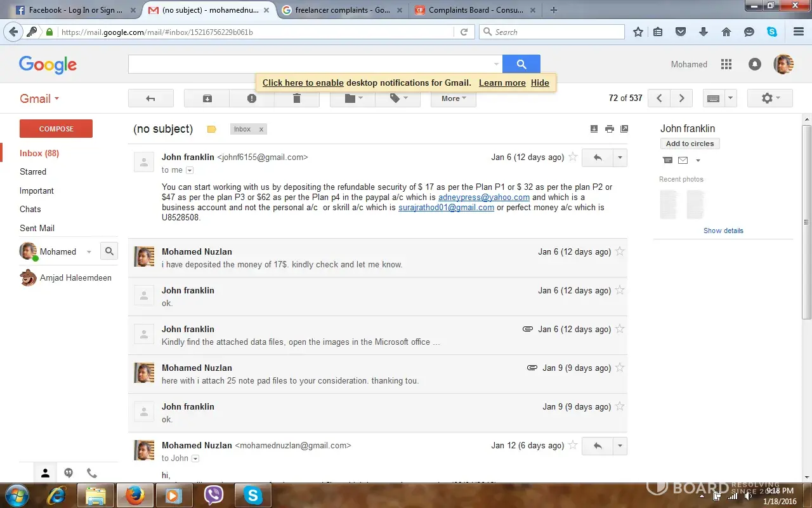Print all using the printer icon
This screenshot has height=508, width=812.
pos(609,129)
